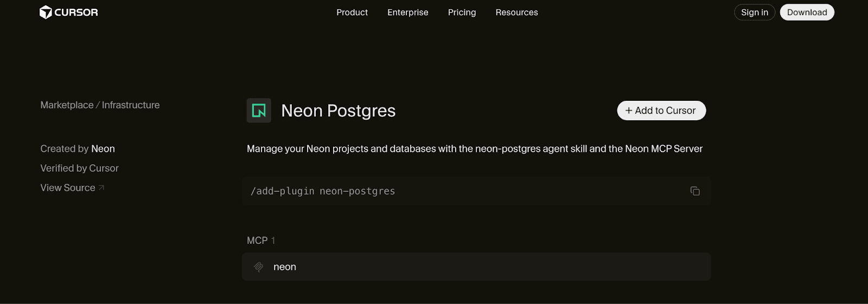Copy the add-plugin command with copy icon

tap(695, 191)
